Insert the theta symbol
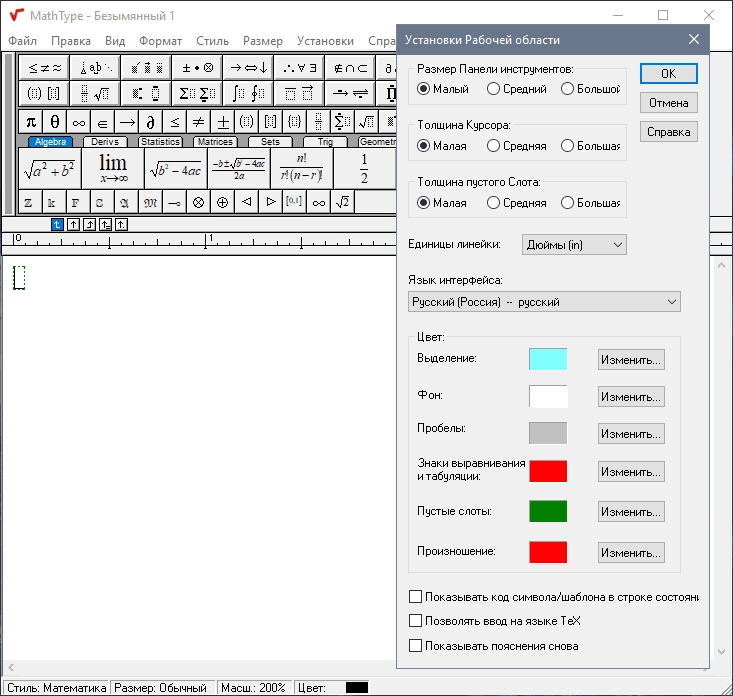The width and height of the screenshot is (733, 696). (x=55, y=122)
